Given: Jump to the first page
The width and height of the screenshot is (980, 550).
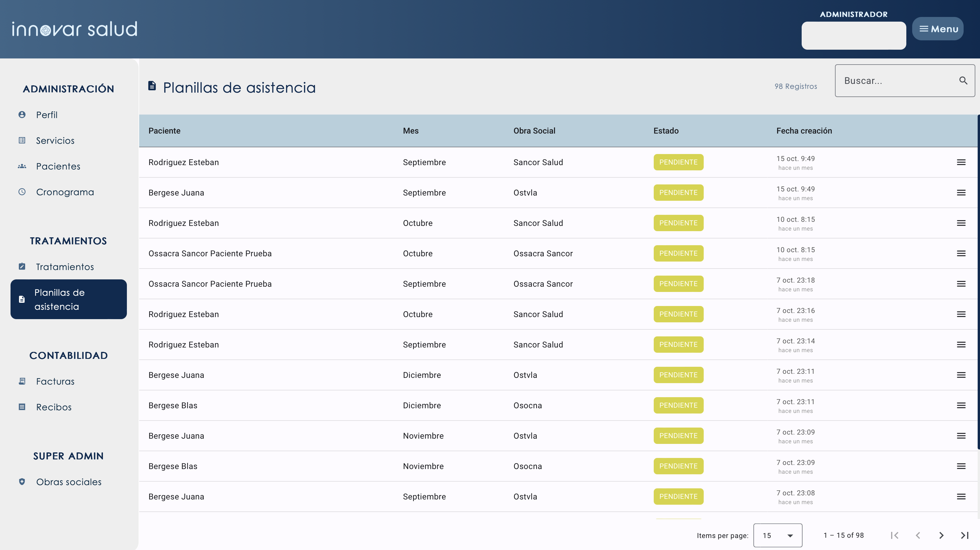Looking at the screenshot, I should coord(894,536).
